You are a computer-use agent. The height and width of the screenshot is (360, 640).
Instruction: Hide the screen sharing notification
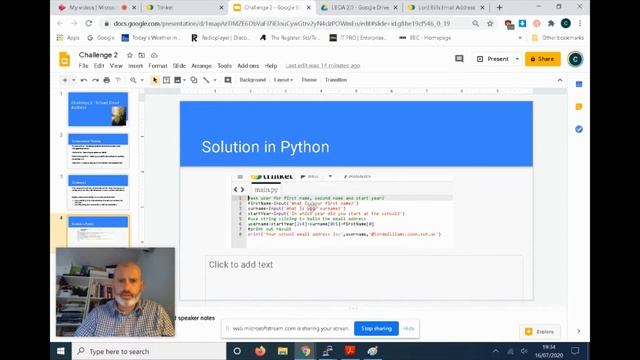point(409,329)
